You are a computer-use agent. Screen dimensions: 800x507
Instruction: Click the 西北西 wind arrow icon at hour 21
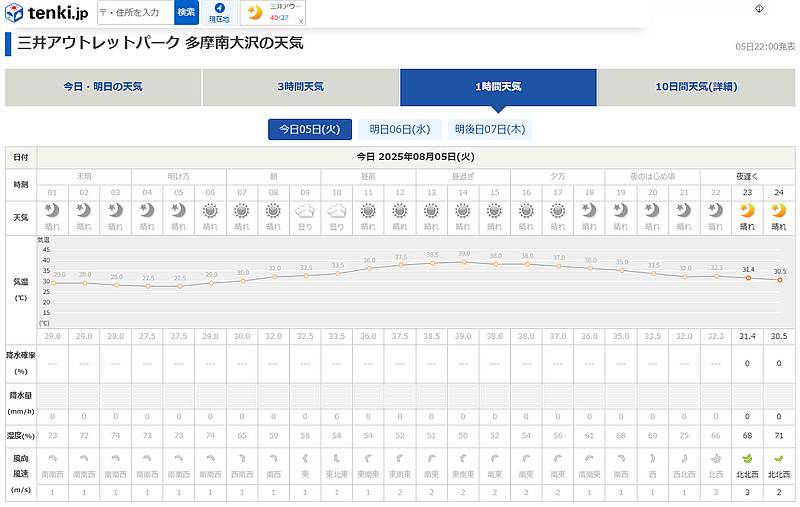pos(684,459)
